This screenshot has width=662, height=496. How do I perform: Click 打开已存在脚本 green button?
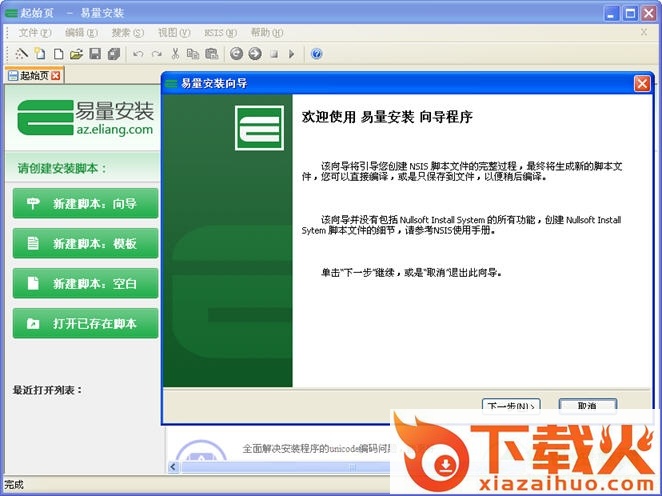click(x=85, y=323)
